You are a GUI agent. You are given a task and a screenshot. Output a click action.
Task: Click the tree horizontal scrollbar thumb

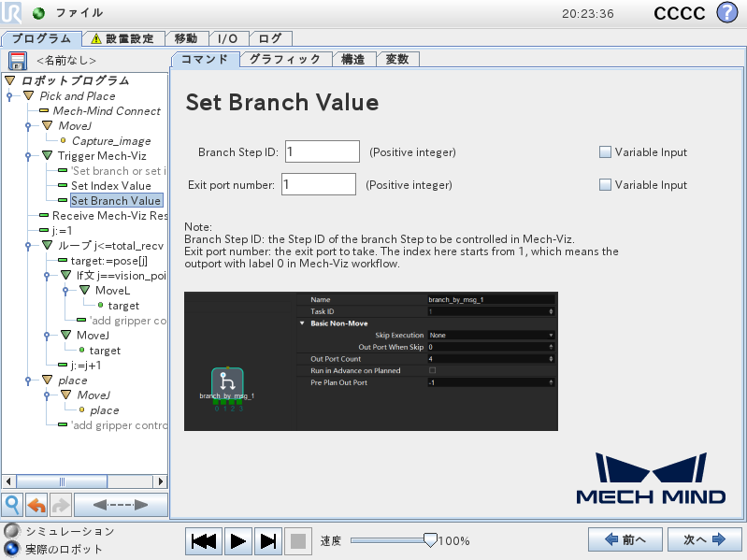click(62, 481)
